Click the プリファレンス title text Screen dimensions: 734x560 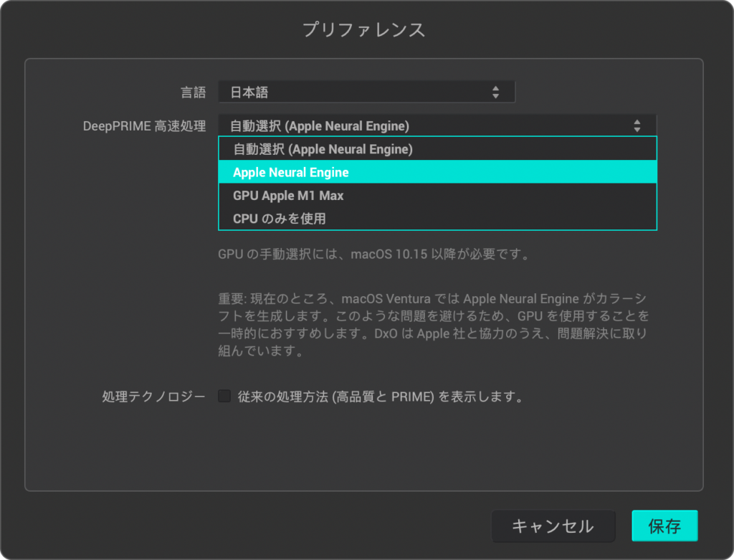click(x=363, y=29)
